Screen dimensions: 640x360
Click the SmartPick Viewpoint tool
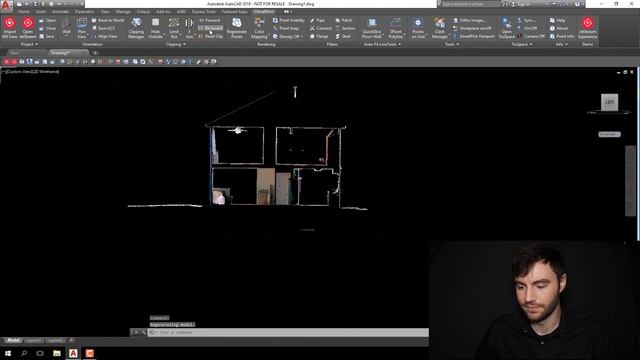(x=473, y=36)
